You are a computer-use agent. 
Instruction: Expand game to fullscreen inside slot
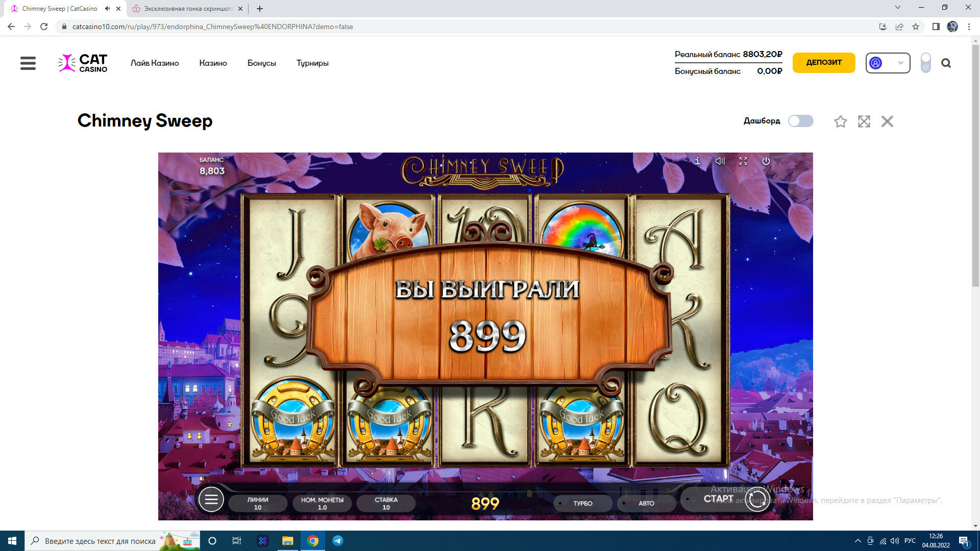point(743,161)
